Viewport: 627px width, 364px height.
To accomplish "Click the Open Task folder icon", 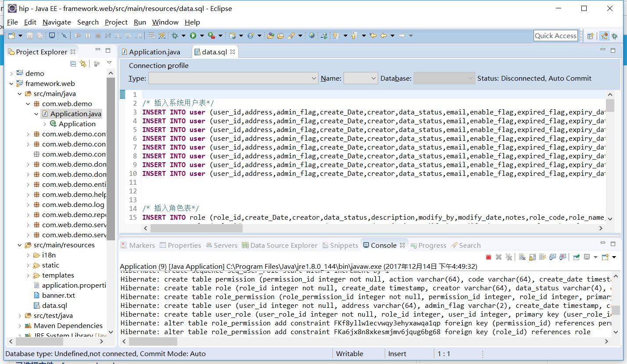I will 280,36.
